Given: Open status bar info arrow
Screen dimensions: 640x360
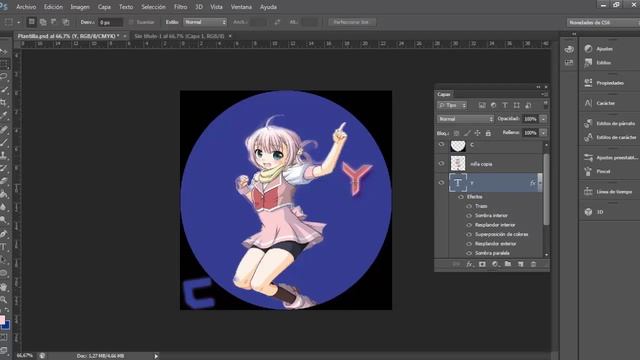Looking at the screenshot, I should [x=156, y=356].
